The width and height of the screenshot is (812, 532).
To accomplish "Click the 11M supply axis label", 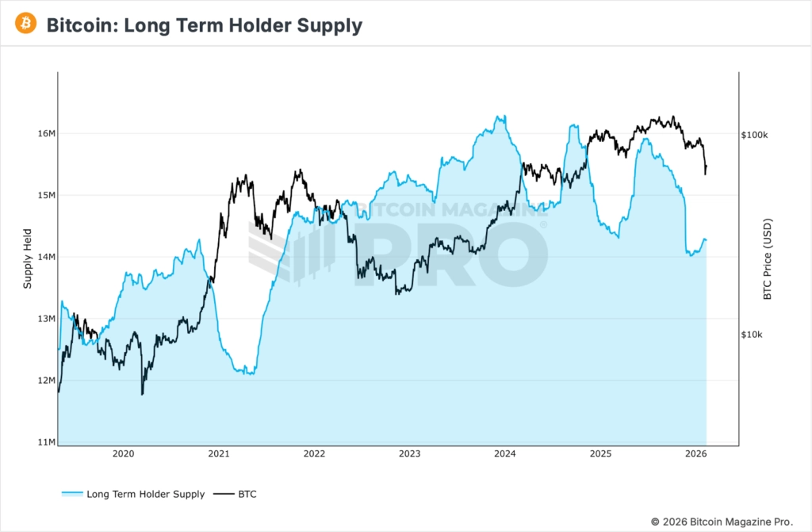I will [45, 442].
